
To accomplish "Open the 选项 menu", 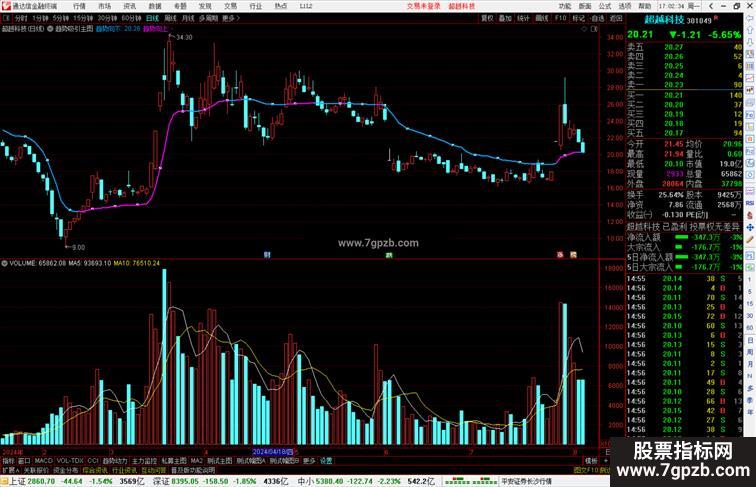I will tap(625, 6).
